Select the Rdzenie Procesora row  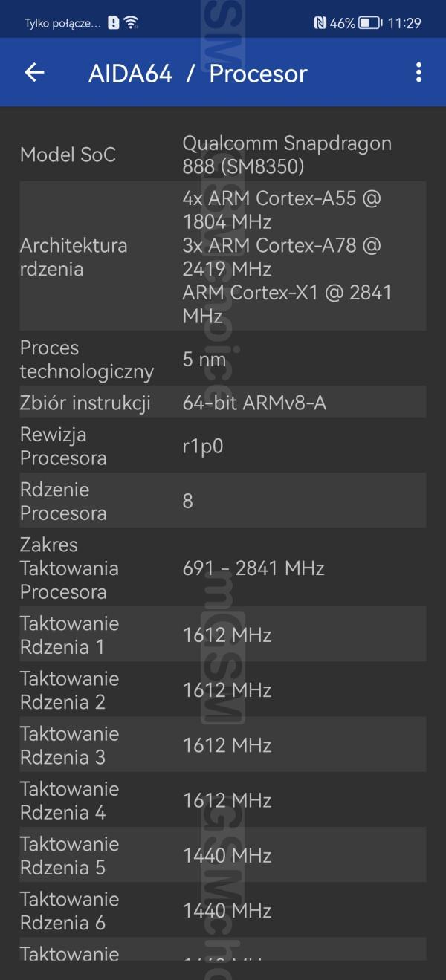[x=222, y=501]
